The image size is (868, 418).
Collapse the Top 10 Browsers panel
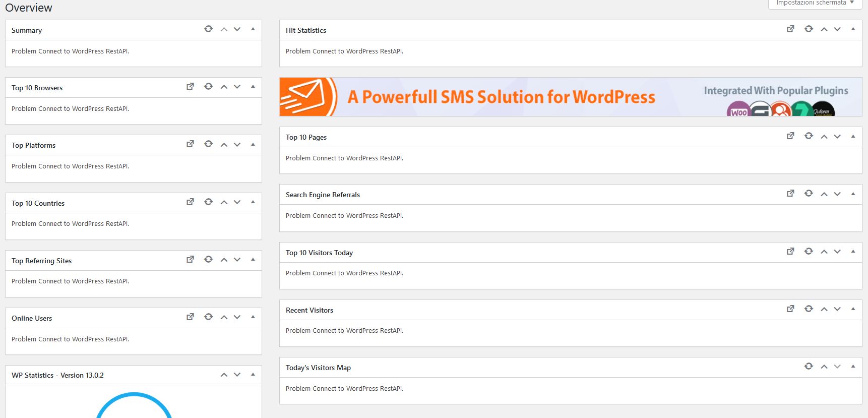[253, 87]
